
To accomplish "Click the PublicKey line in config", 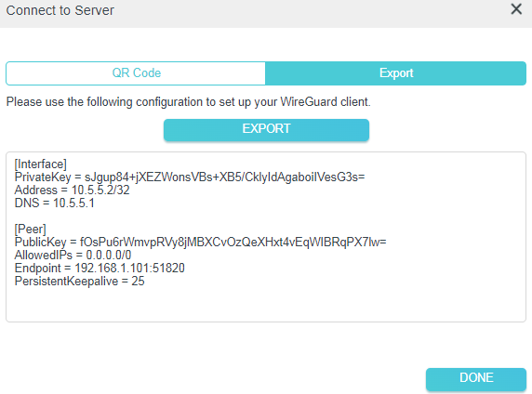I will coord(200,243).
